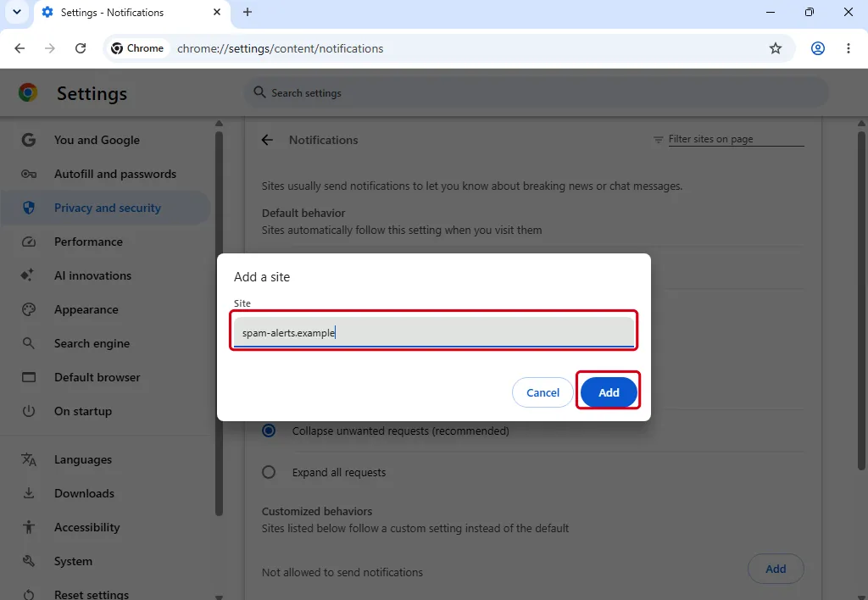Click the browser Back arrow
Screen dimensions: 868x600
point(20,48)
